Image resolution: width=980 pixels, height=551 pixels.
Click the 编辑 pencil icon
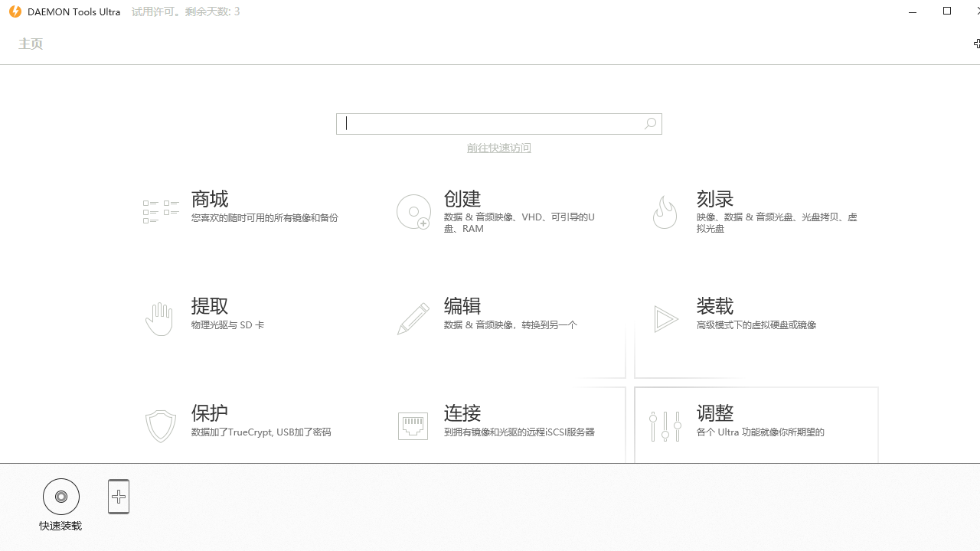[x=413, y=318]
